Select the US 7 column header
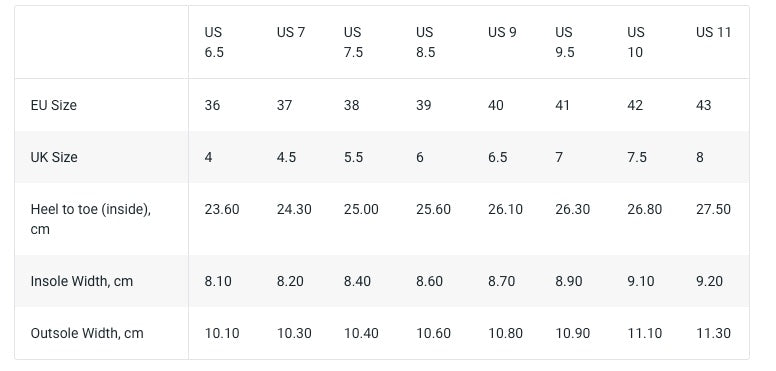This screenshot has width=776, height=371. pyautogui.click(x=291, y=32)
